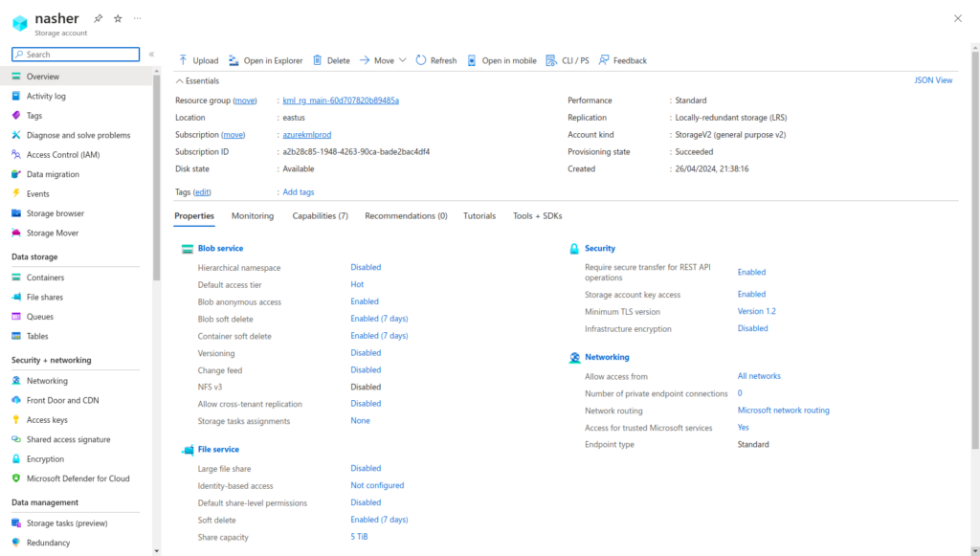Collapse the Essentials section

180,81
